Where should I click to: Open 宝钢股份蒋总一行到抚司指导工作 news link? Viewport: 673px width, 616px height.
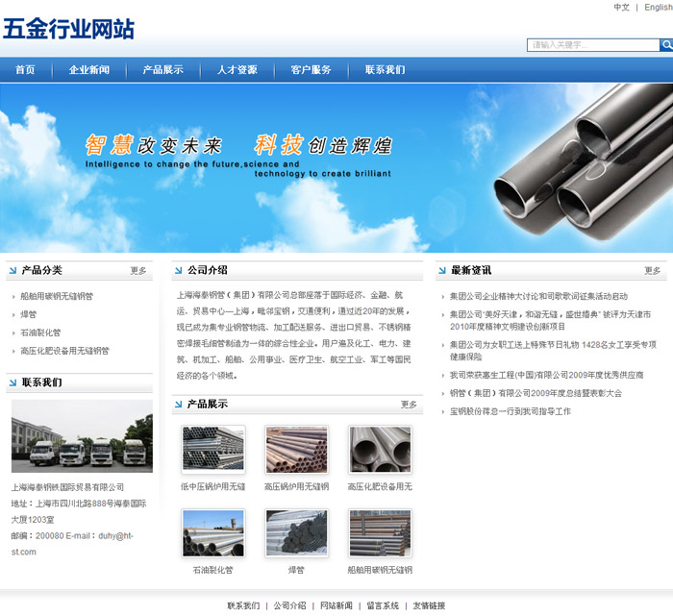tap(510, 411)
